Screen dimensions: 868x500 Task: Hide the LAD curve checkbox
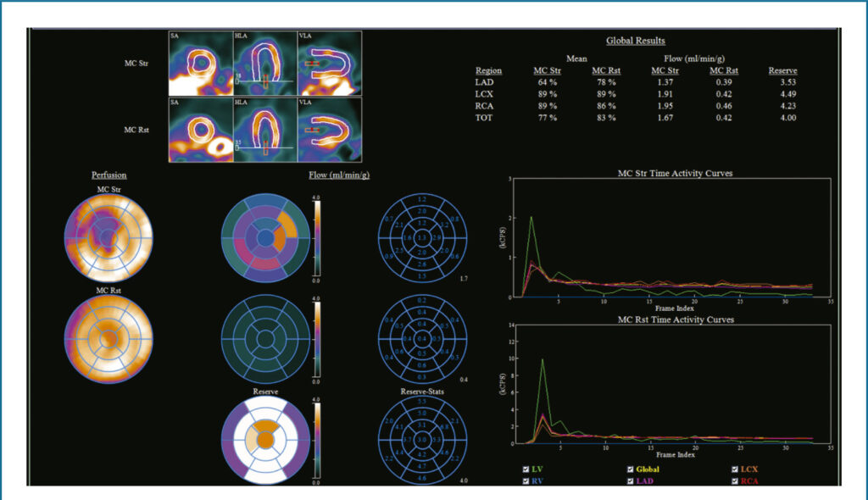click(x=630, y=481)
